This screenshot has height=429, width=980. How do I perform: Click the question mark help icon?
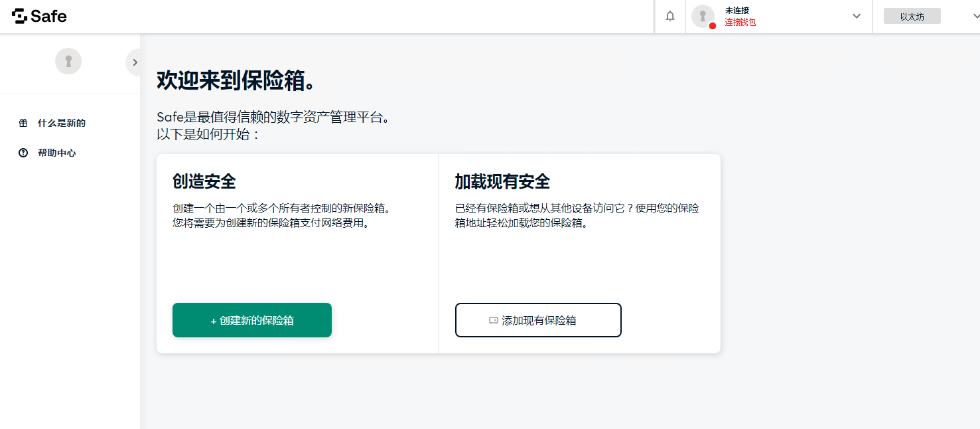[x=23, y=153]
